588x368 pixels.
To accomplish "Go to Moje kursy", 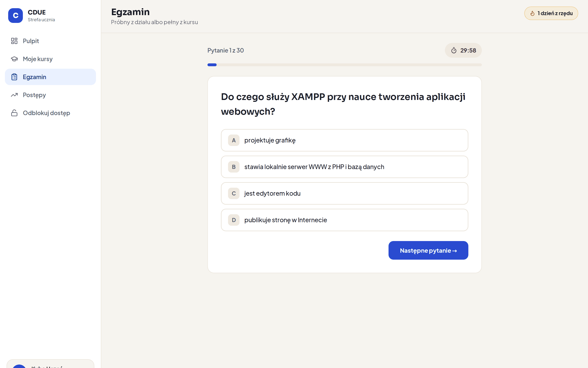I will click(x=50, y=59).
